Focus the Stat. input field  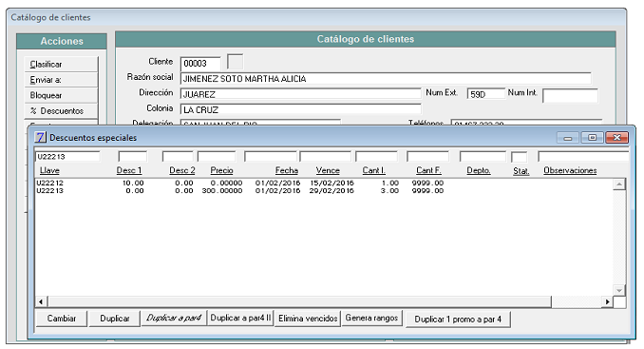(x=520, y=157)
